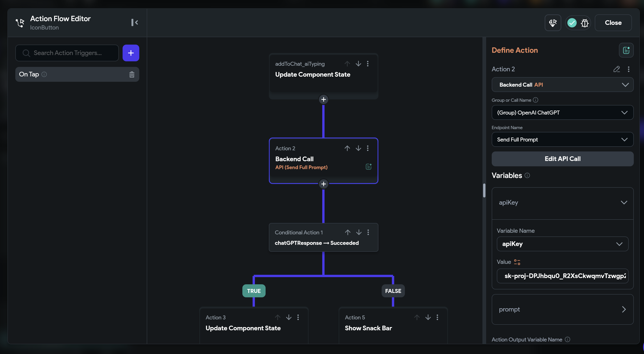Show info for On Tap trigger
Image resolution: width=644 pixels, height=354 pixels.
pos(44,74)
